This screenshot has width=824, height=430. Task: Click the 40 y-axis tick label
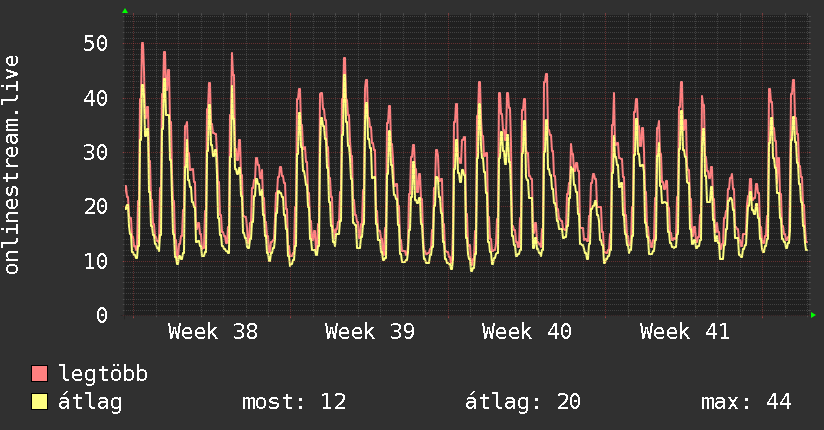point(96,98)
